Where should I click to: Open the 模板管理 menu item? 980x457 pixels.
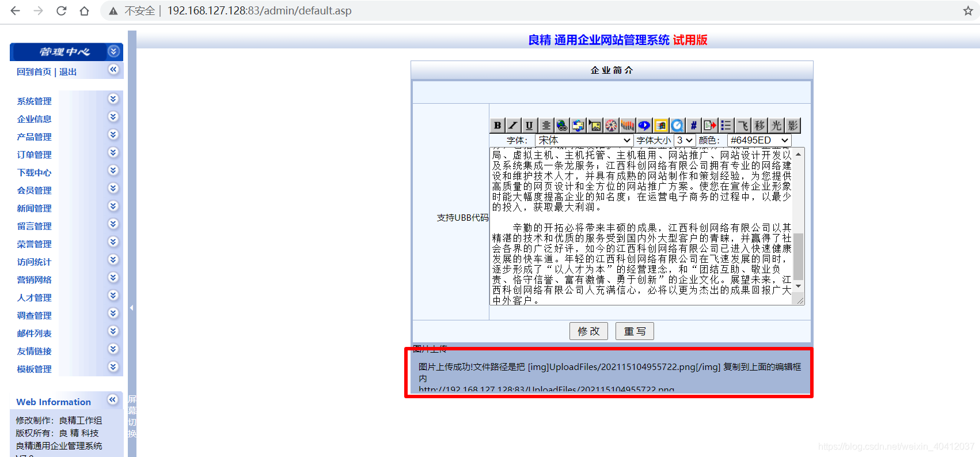(x=35, y=369)
